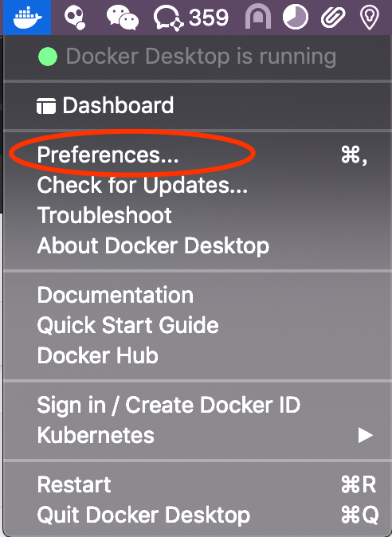Open the skull-face menu bar icon
This screenshot has width=392, height=537.
point(75,18)
